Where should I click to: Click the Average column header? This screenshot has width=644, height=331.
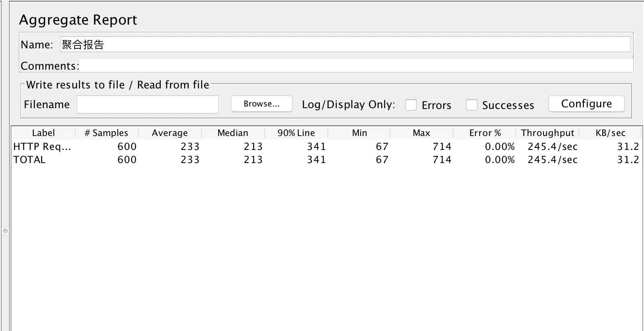[x=170, y=133]
